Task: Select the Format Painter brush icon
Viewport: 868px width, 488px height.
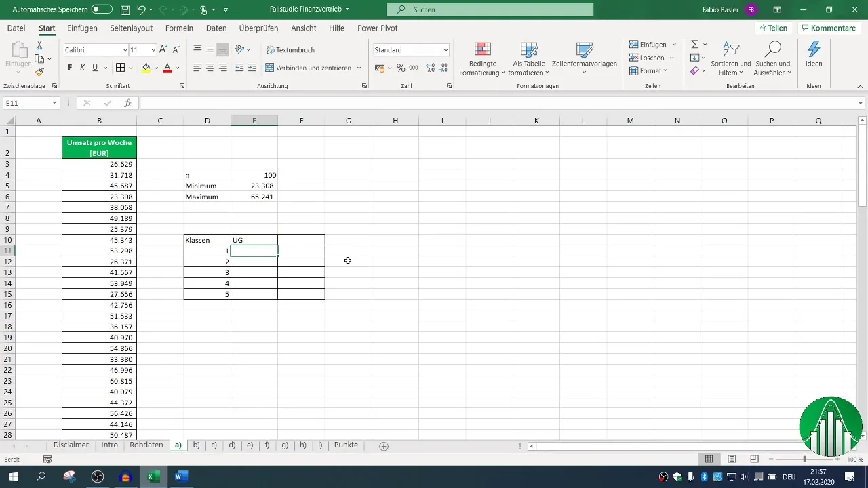Action: pyautogui.click(x=39, y=72)
